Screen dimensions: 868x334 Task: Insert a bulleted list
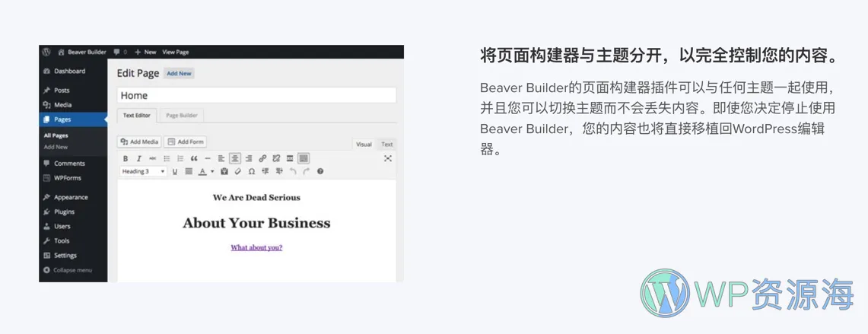pos(167,158)
